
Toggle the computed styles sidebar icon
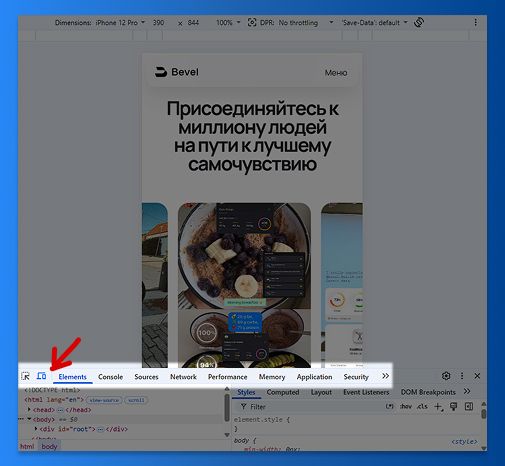(469, 406)
